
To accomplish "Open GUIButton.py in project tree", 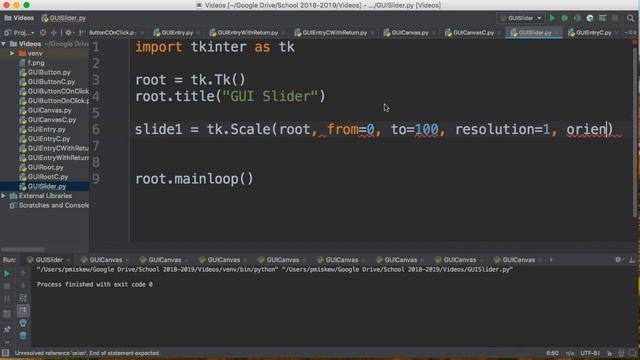I will coord(49,72).
